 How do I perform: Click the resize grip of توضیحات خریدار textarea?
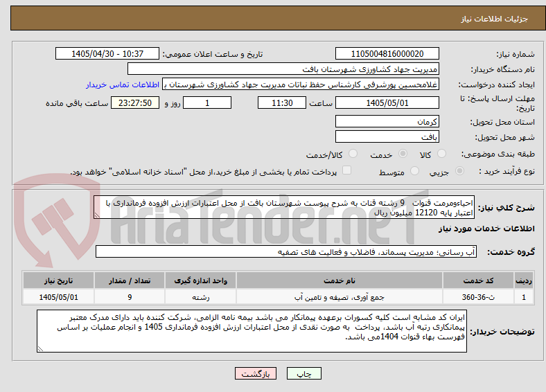(40, 349)
